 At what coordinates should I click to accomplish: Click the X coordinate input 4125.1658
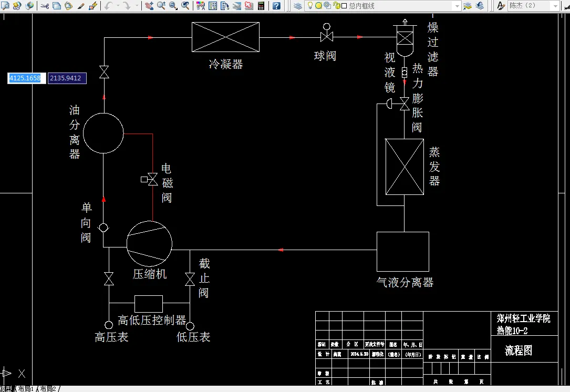[27, 78]
